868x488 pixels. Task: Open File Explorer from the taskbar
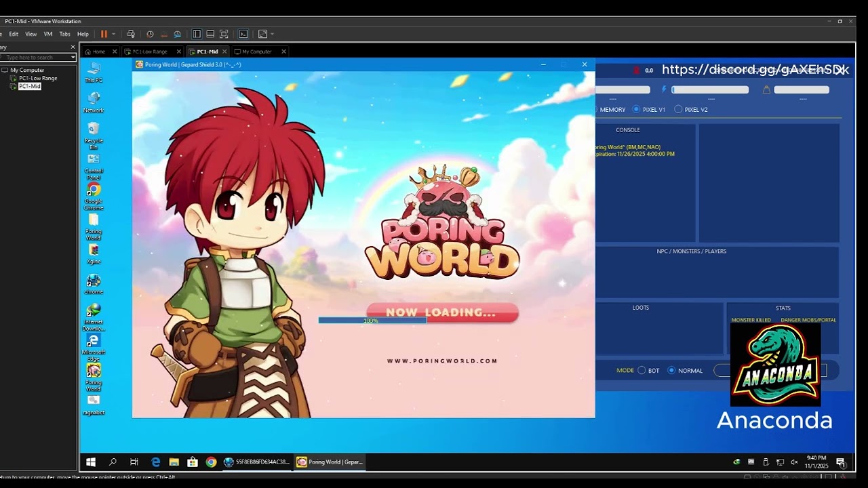(174, 462)
